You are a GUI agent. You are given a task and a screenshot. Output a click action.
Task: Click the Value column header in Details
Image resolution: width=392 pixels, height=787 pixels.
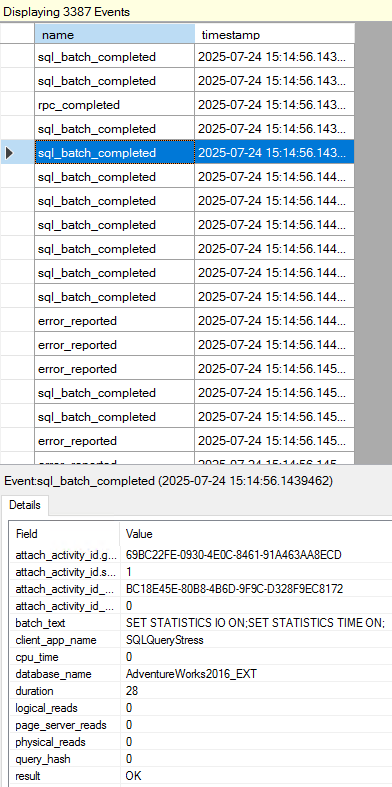(x=255, y=534)
